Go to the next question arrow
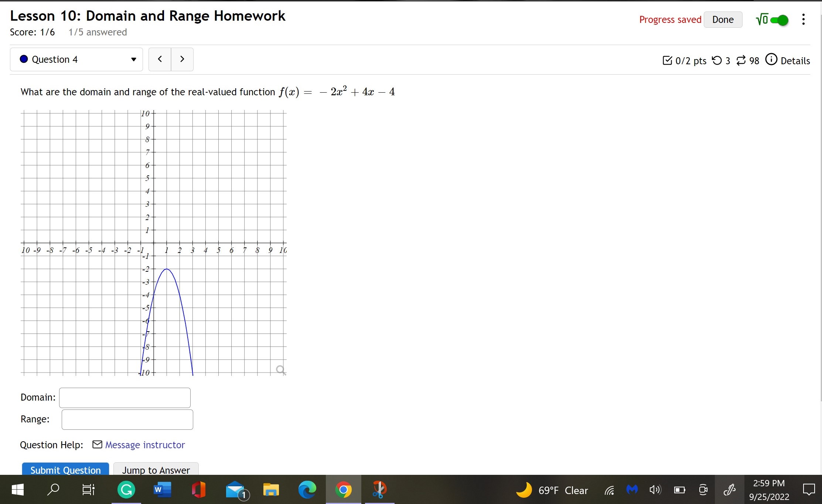Viewport: 822px width, 504px height. 182,59
